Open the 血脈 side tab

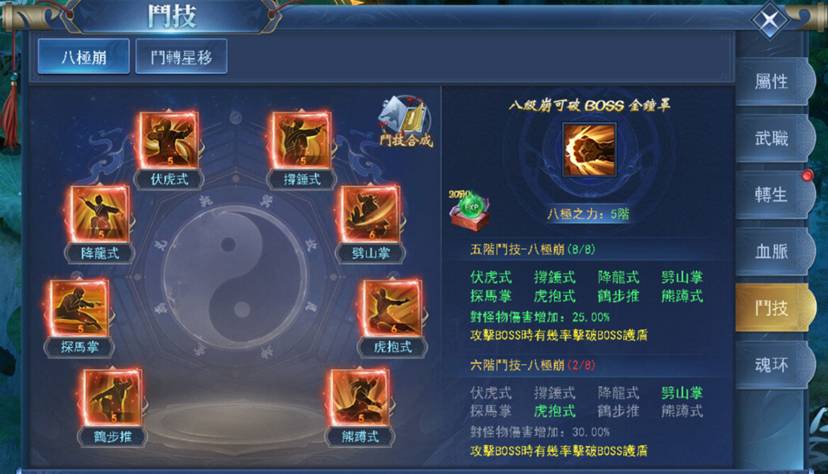(771, 251)
